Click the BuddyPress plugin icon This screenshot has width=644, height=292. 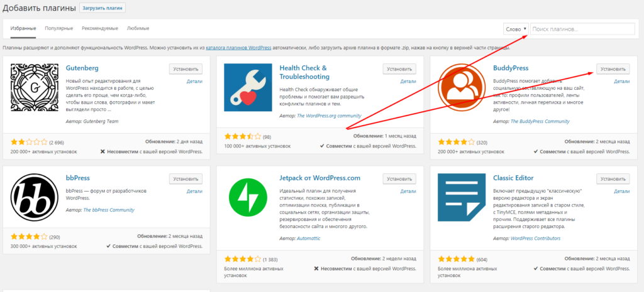462,87
